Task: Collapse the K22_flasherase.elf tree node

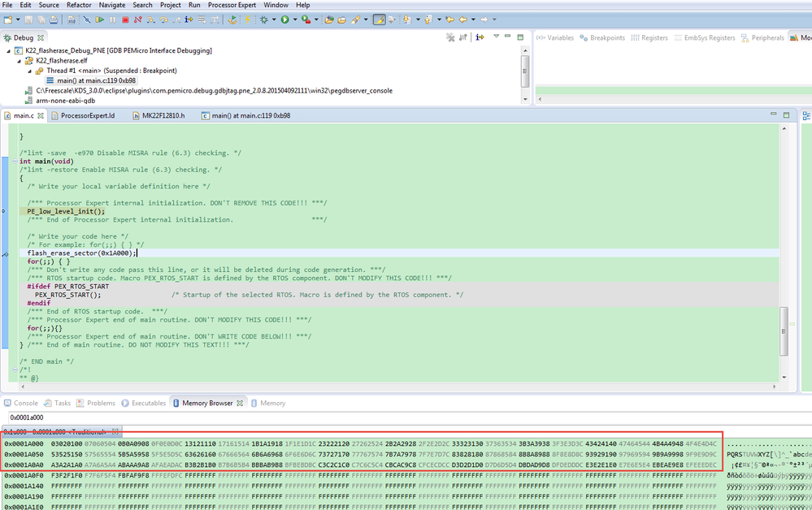Action: tap(20, 61)
